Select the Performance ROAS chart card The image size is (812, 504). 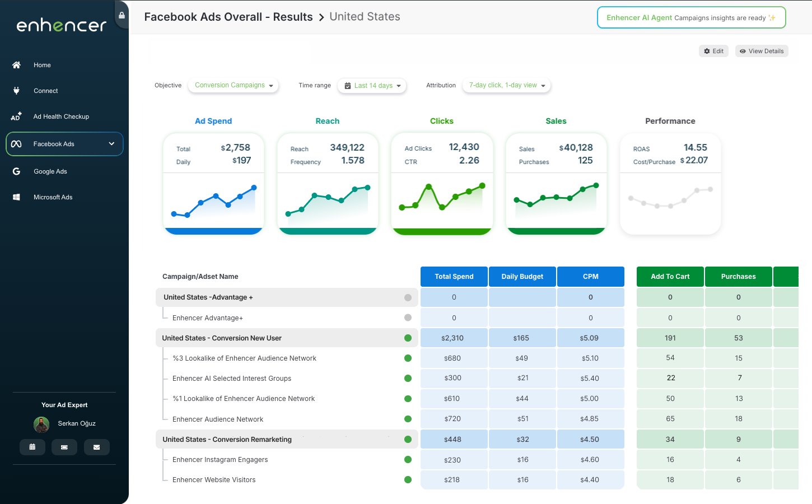pos(670,184)
